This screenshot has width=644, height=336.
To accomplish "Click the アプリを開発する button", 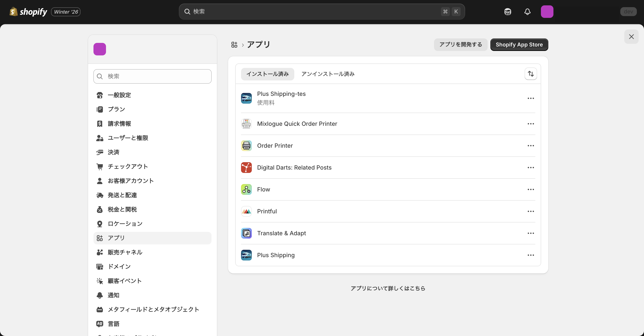I will pos(460,45).
